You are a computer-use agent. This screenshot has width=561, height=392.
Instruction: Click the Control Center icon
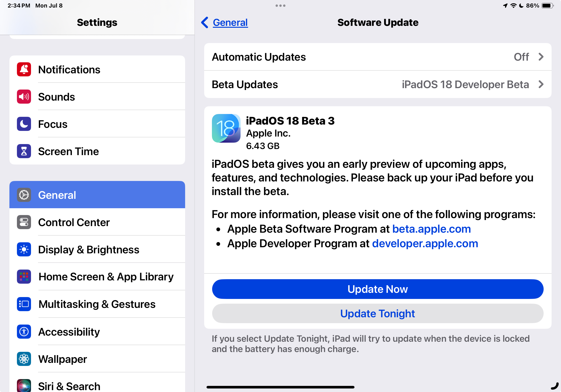[x=24, y=222]
